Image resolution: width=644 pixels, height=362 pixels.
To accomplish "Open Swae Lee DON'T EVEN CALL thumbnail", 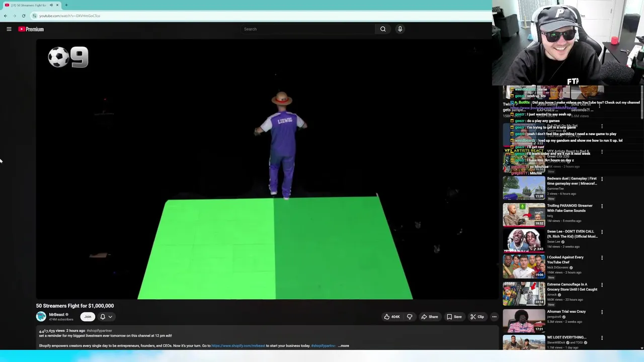I will [524, 240].
